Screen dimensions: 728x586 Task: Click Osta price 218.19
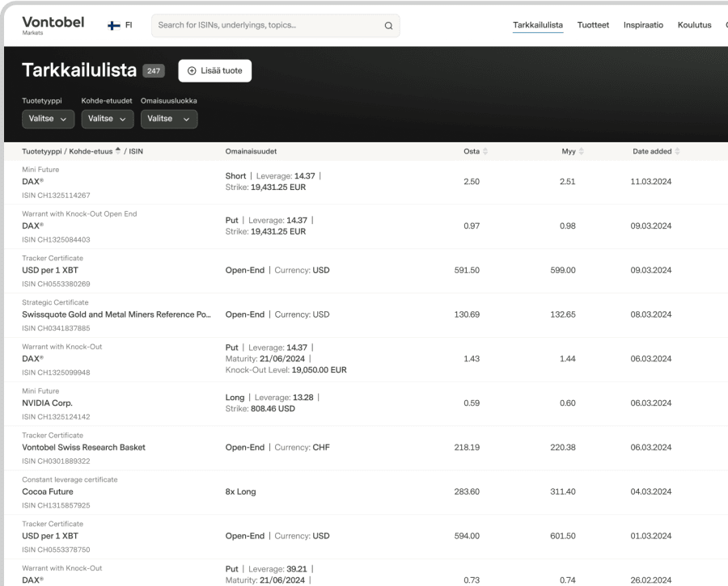click(x=467, y=447)
